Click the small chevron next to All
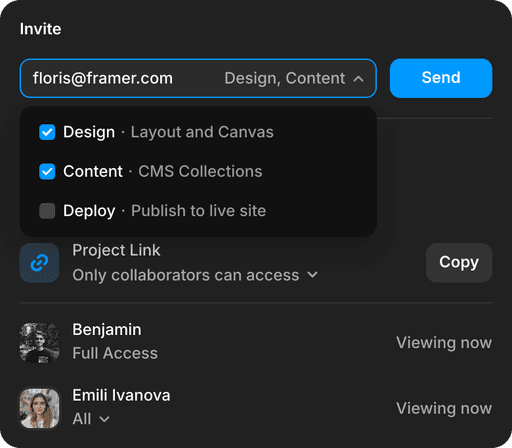Image resolution: width=512 pixels, height=448 pixels. coord(104,419)
